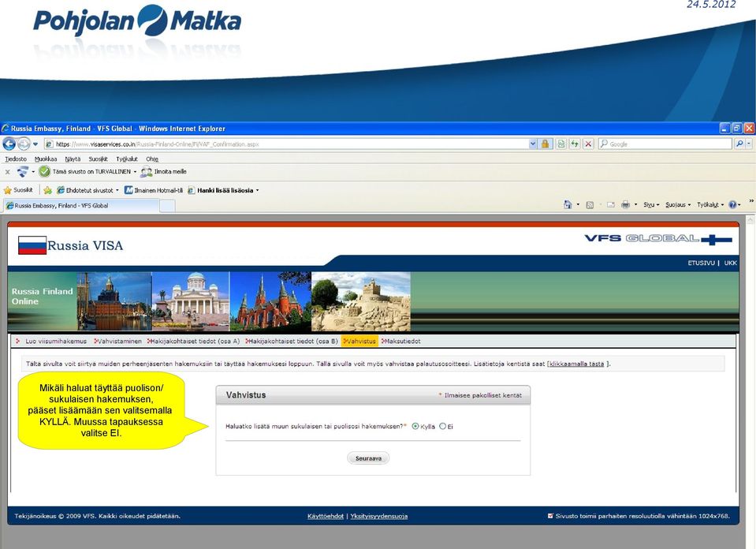Screen dimensions: 756x549
Task: Stop loading with the red X icon
Action: coord(588,144)
